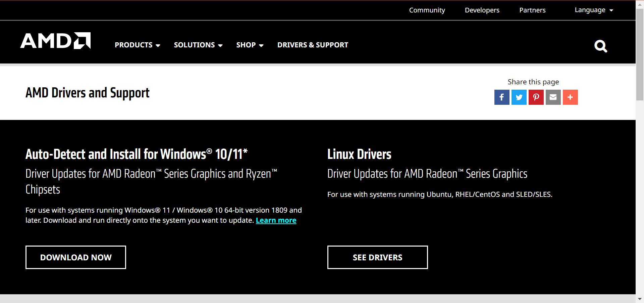Expand the Language dropdown

594,10
